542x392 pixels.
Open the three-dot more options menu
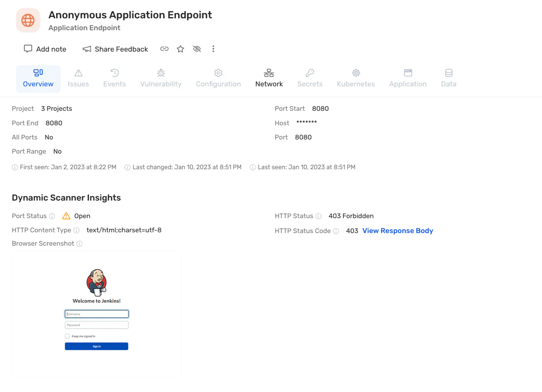pyautogui.click(x=213, y=49)
